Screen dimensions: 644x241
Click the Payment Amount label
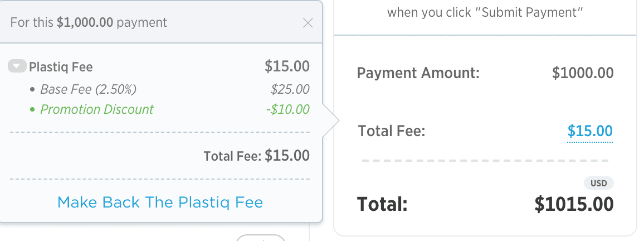click(x=418, y=73)
